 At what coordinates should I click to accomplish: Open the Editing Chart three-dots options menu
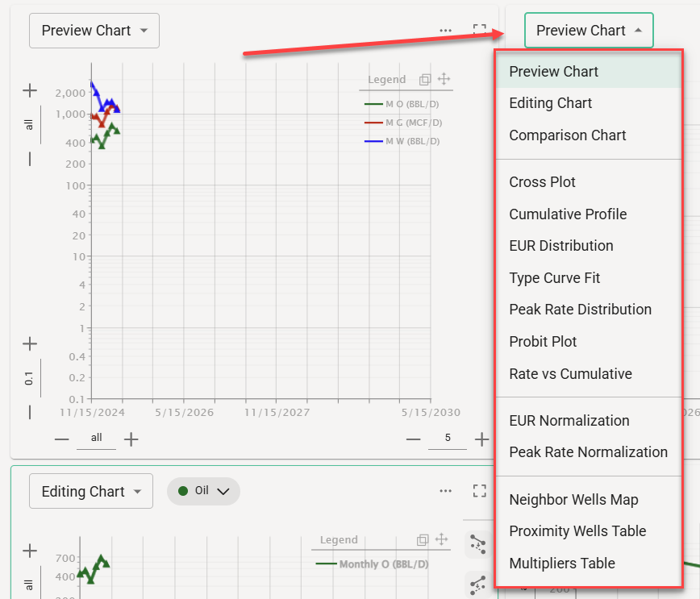pyautogui.click(x=446, y=491)
